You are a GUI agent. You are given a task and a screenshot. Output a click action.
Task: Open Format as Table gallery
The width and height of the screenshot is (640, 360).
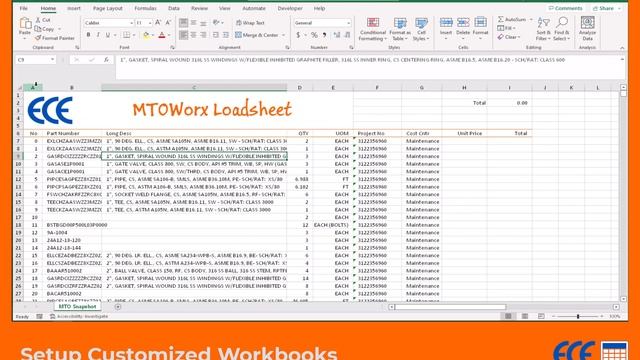(400, 29)
